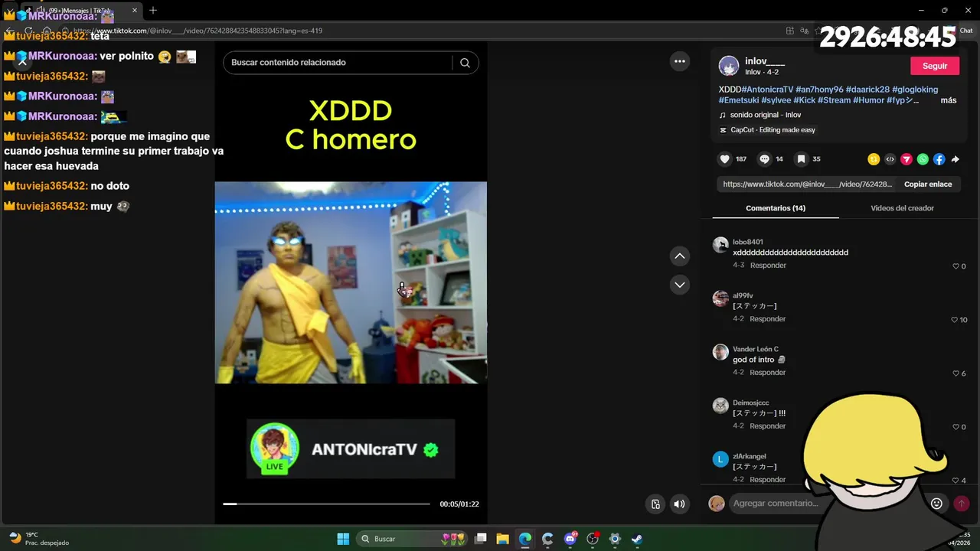Viewport: 980px width, 551px height.
Task: Reply to Vander León C's comment
Action: 768,373
